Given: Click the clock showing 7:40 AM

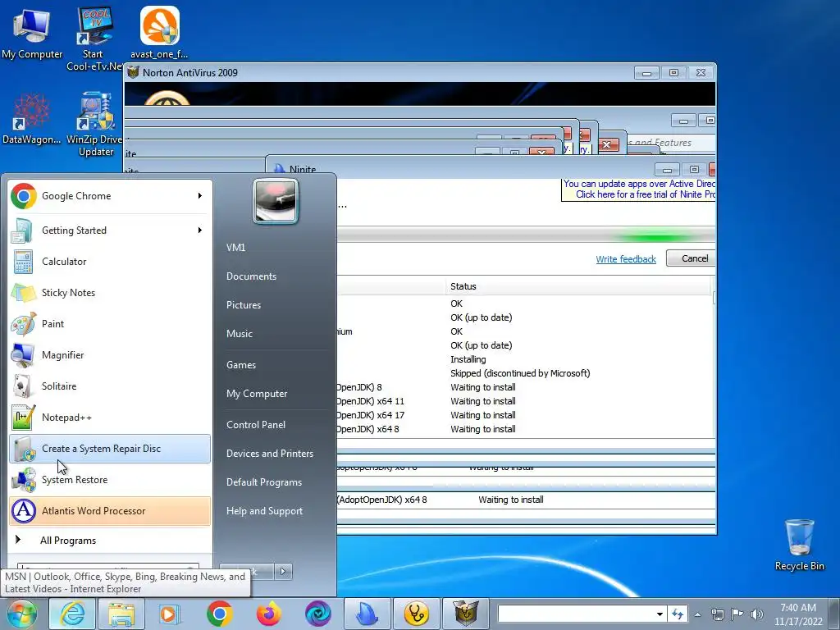Looking at the screenshot, I should [797, 614].
